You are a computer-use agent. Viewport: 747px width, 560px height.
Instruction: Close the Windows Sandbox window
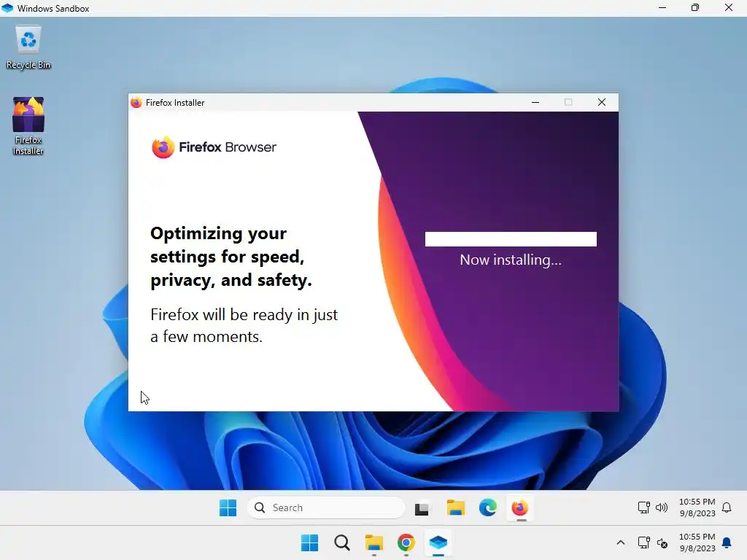(729, 7)
